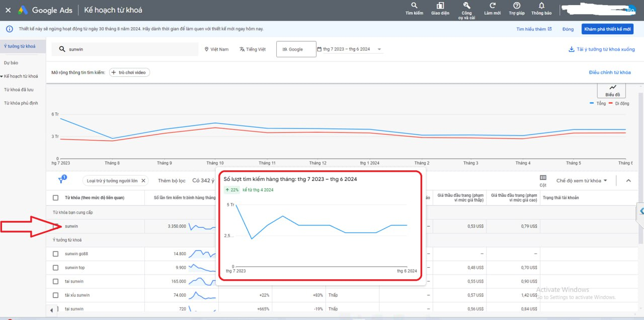The height and width of the screenshot is (320, 644).
Task: Open the Trợ giúp help icon
Action: pos(517,6)
